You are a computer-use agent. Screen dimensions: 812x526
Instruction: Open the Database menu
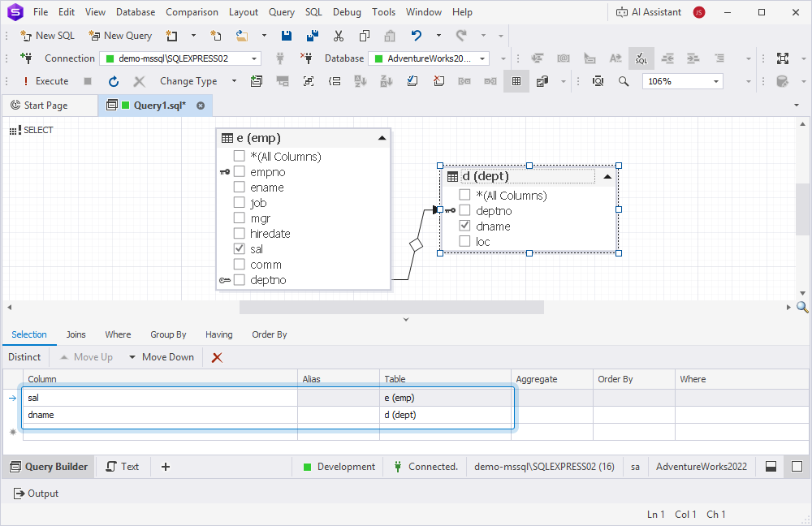pos(136,12)
